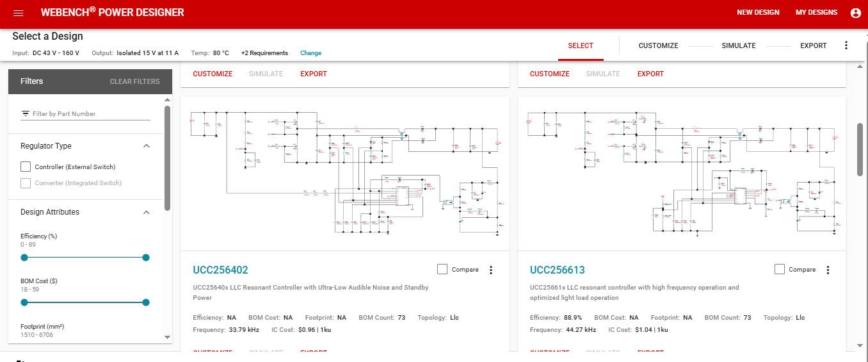Open UCC256613 card options menu
868x362 pixels.
click(x=828, y=270)
